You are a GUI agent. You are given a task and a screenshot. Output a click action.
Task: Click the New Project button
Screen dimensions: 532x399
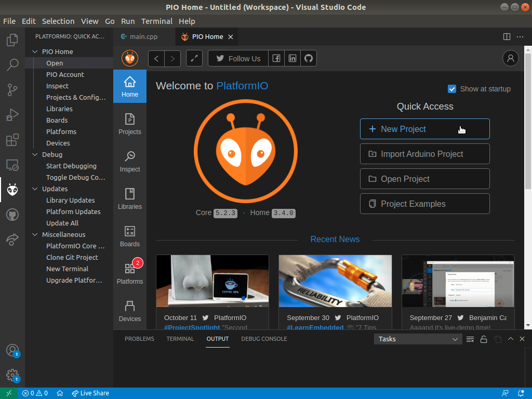tap(424, 129)
